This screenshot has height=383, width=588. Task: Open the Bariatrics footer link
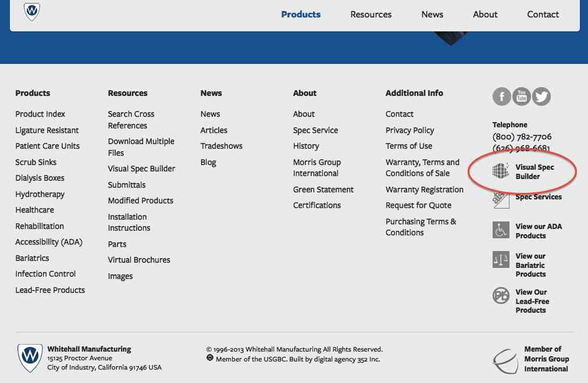[x=32, y=258]
